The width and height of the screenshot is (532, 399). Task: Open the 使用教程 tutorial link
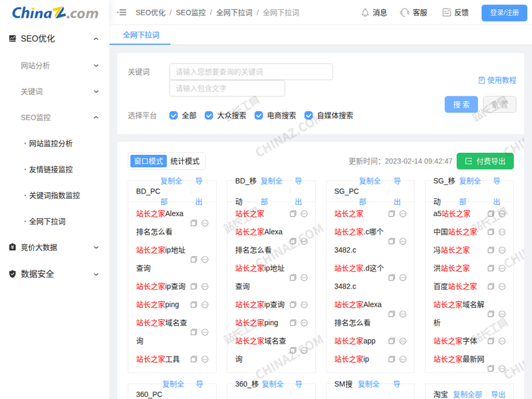click(497, 80)
